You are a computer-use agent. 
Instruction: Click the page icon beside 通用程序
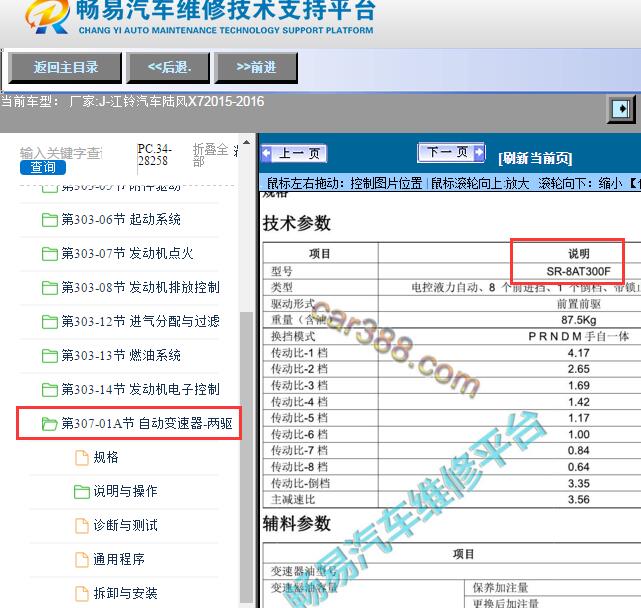(82, 559)
